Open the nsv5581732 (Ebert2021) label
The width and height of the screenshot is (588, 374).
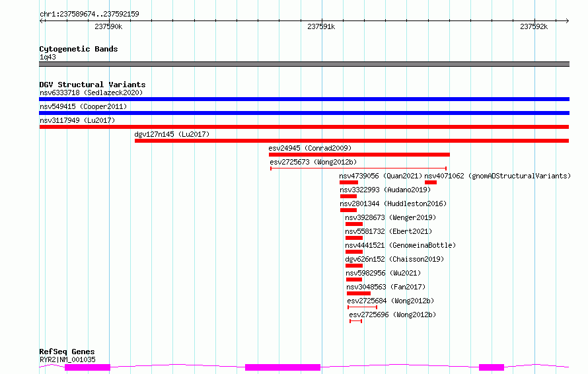(388, 231)
